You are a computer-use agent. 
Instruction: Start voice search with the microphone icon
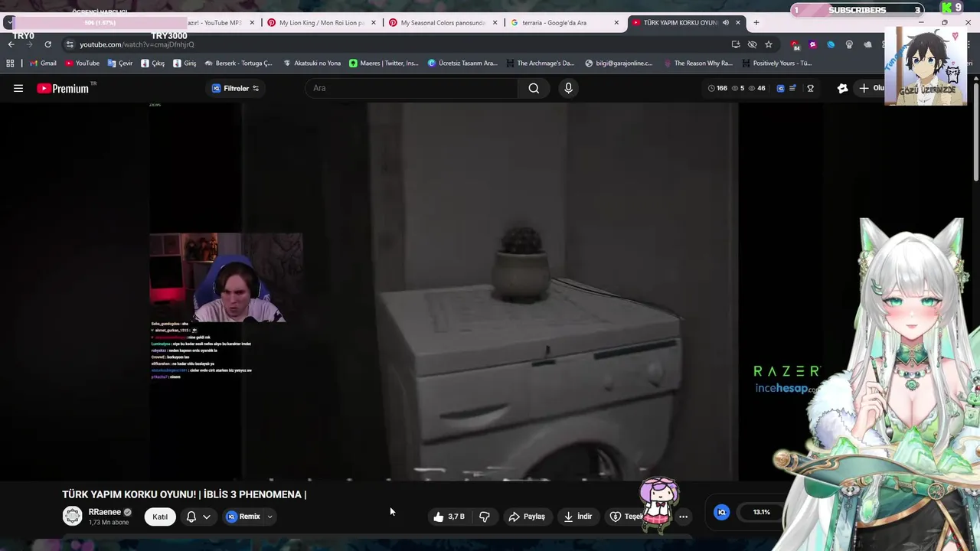[x=568, y=88]
